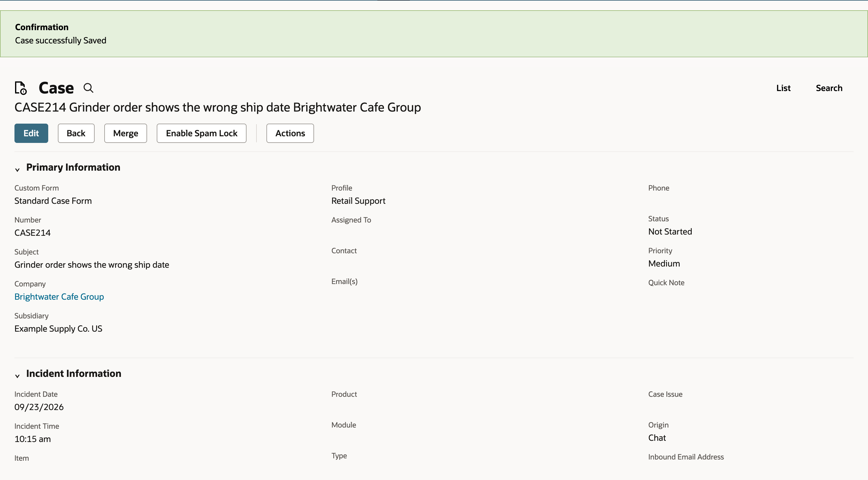Open the Brightwater Cafe Group company link

pos(59,297)
